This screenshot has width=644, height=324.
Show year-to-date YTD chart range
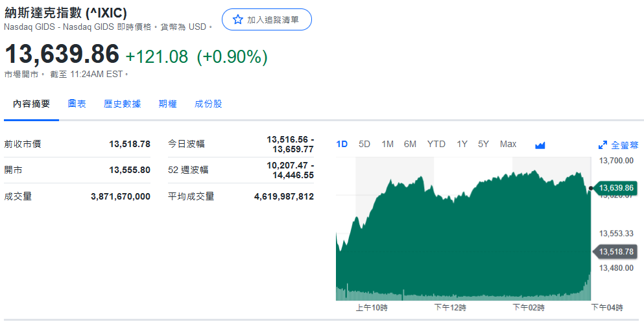coord(436,144)
